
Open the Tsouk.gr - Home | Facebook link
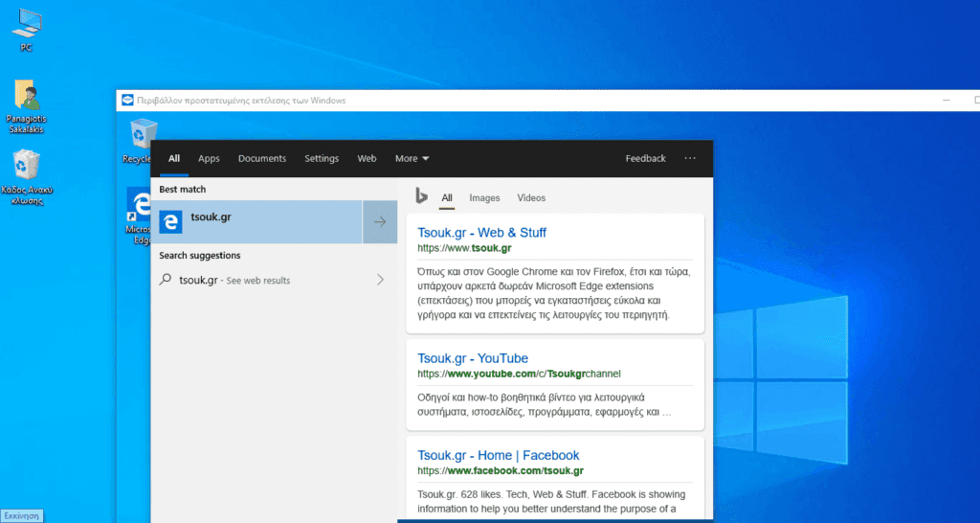pos(498,455)
